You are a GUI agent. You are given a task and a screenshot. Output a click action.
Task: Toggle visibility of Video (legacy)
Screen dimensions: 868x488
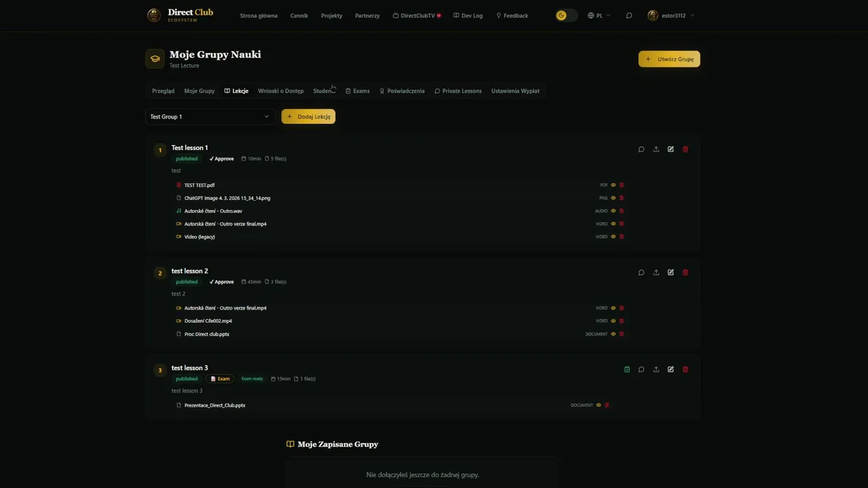pos(613,237)
